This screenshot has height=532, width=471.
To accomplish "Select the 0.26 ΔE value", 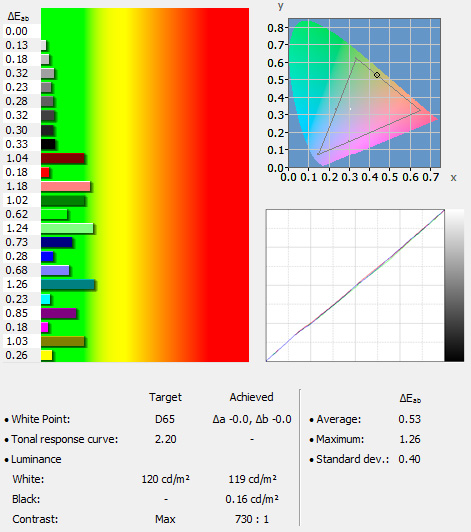I will click(x=16, y=355).
